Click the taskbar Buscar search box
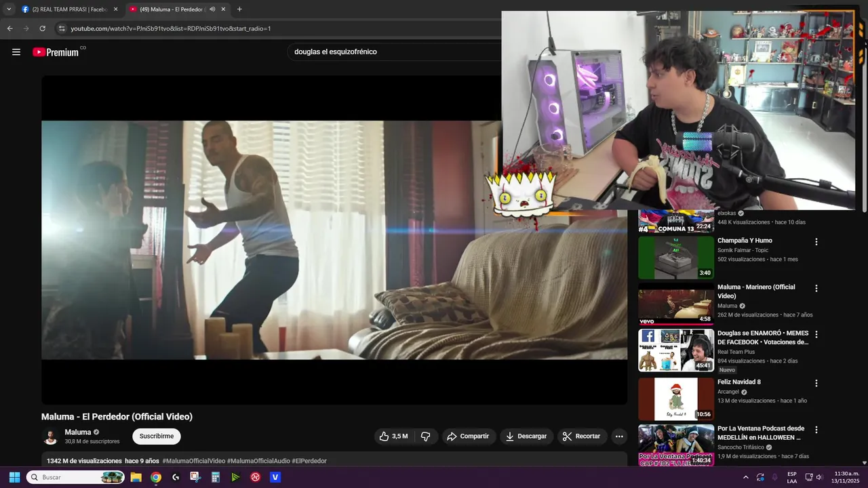 (76, 477)
